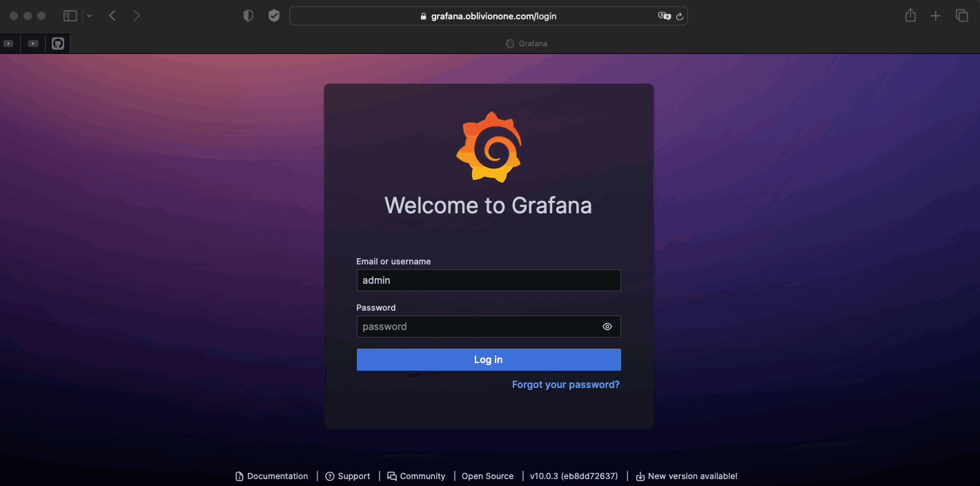This screenshot has width=980, height=486.
Task: Click the Email or username label
Action: [393, 262]
